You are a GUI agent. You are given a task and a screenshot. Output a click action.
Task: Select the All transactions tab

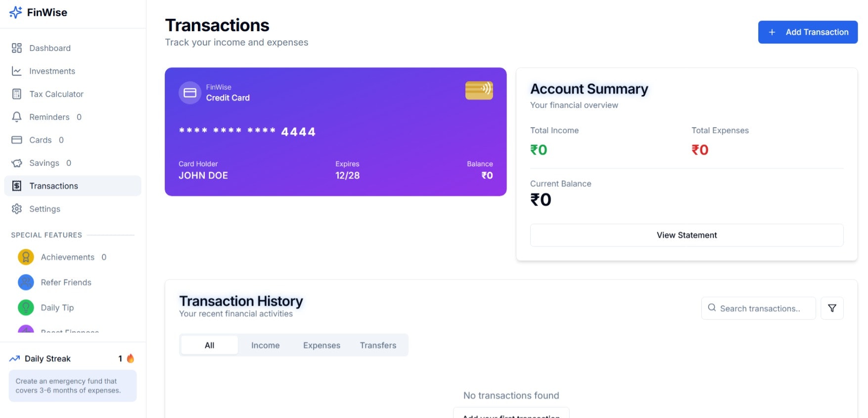click(x=210, y=345)
